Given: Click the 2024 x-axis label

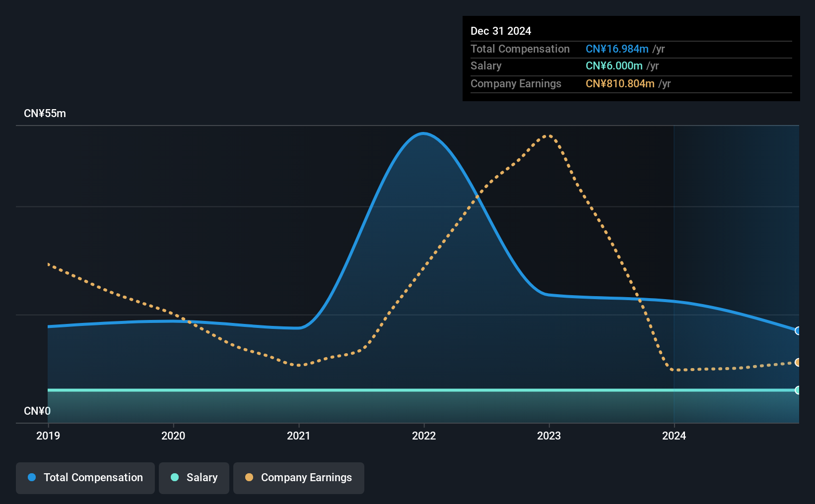Looking at the screenshot, I should (x=674, y=436).
